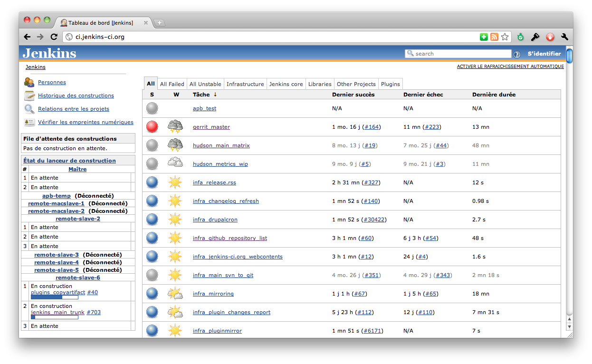The height and width of the screenshot is (364, 592).
Task: Click the S'identifier login link
Action: [x=544, y=54]
